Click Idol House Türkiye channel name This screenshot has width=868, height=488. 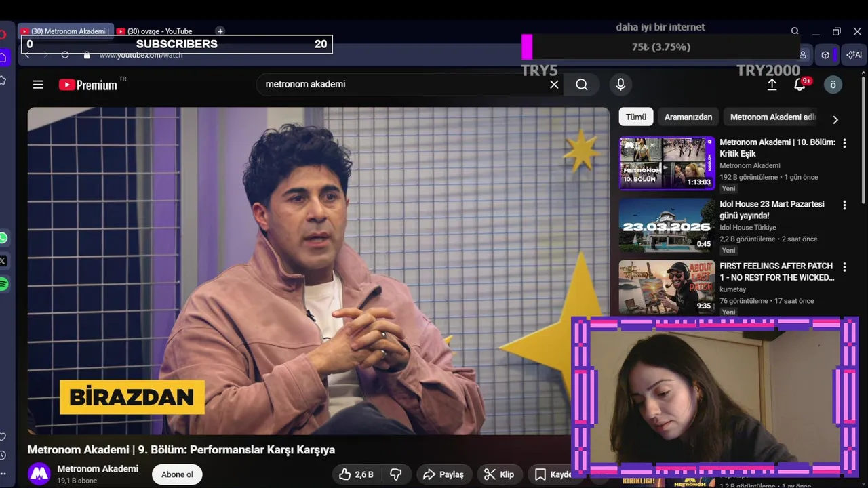coord(748,228)
